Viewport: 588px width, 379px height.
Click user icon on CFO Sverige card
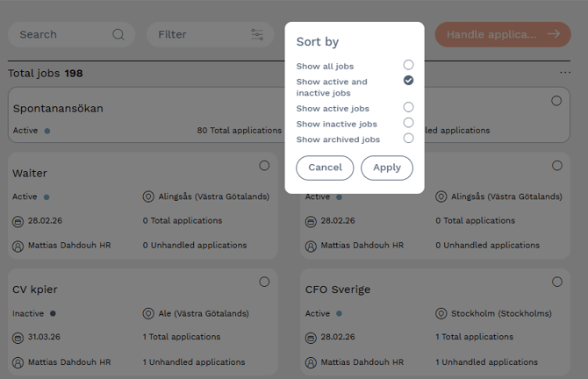click(311, 362)
